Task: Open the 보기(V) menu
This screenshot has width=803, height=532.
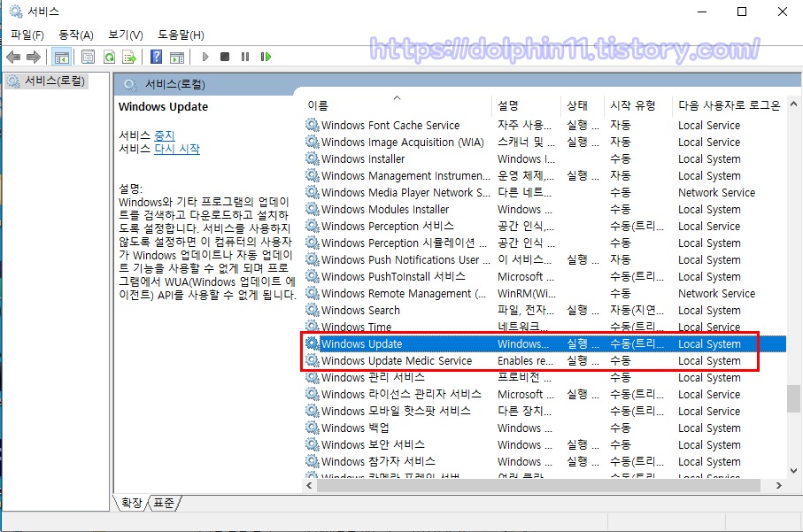Action: 126,35
